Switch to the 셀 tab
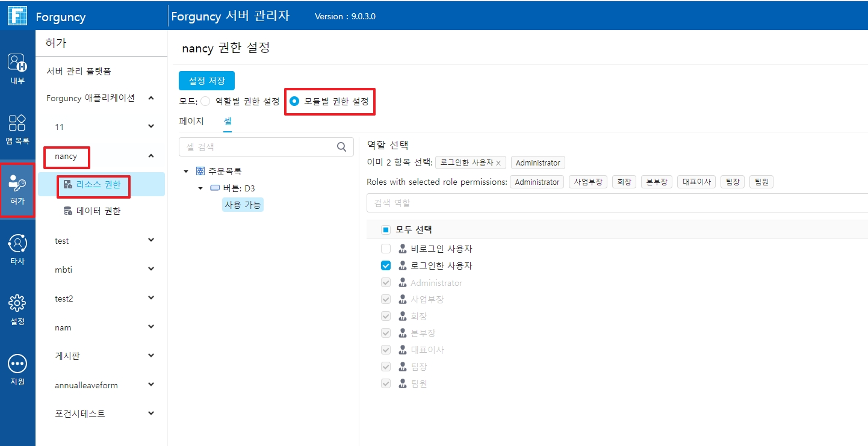Image resolution: width=868 pixels, height=446 pixels. click(228, 121)
